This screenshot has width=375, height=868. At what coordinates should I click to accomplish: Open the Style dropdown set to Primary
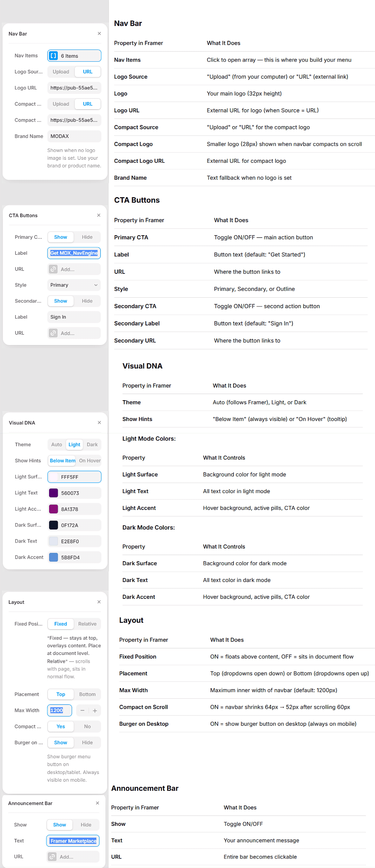coord(74,285)
